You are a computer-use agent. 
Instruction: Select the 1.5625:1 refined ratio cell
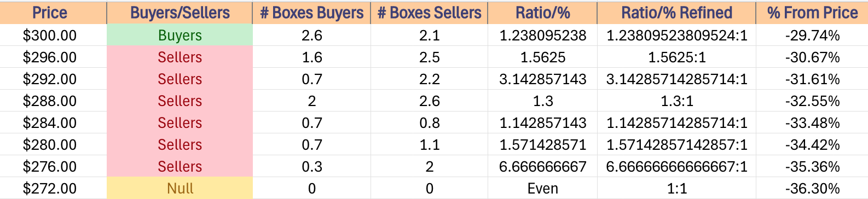click(x=676, y=57)
